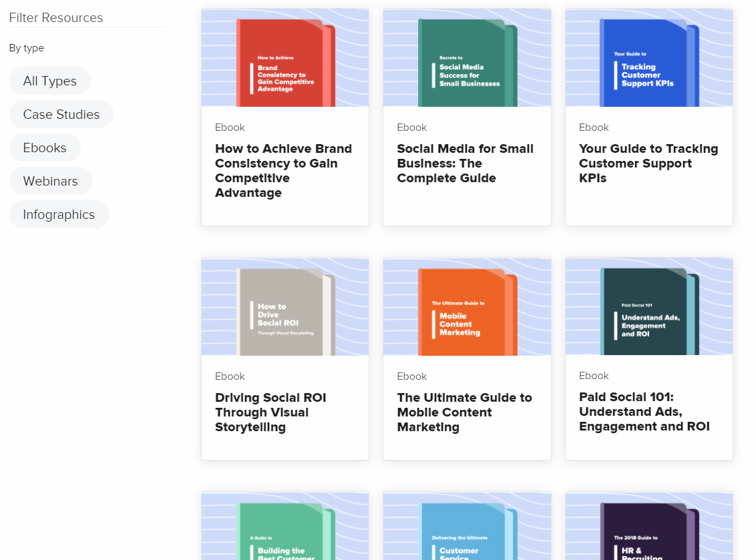Filter resources by Ebooks
Viewport: 756px width, 560px height.
coord(45,148)
